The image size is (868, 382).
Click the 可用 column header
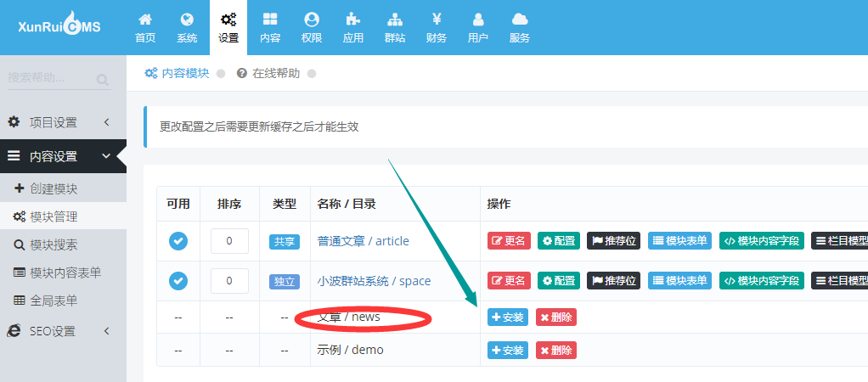coord(178,205)
